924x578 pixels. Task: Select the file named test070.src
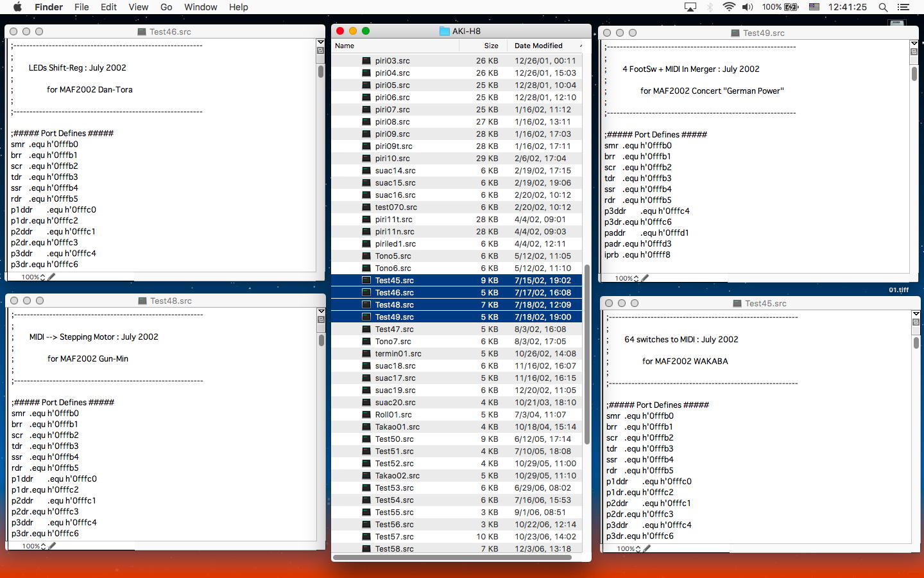click(457, 207)
